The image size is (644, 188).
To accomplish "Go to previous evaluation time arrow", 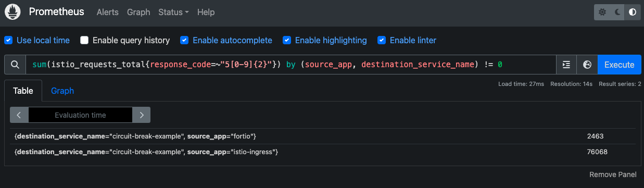I will point(19,115).
